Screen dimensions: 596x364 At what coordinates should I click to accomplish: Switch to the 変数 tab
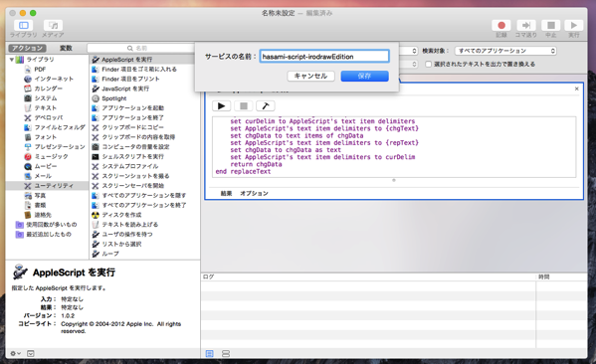coord(66,48)
